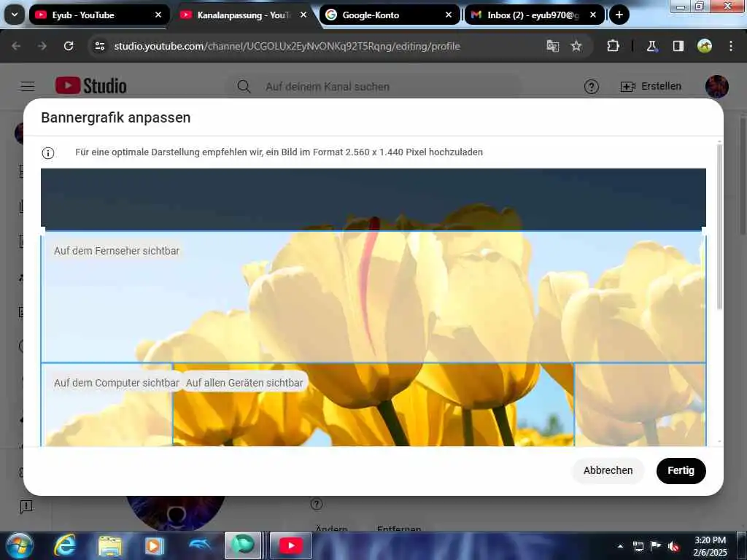
Task: Click the Fertig button
Action: pyautogui.click(x=681, y=470)
